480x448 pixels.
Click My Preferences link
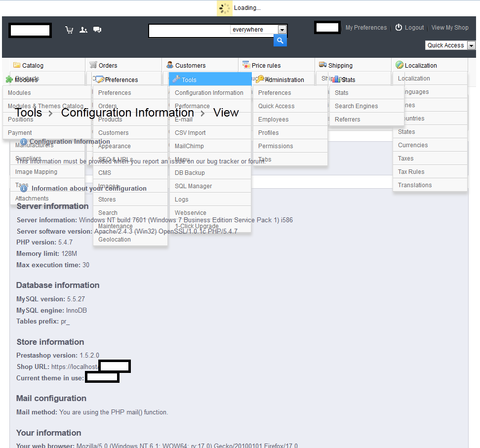click(366, 28)
